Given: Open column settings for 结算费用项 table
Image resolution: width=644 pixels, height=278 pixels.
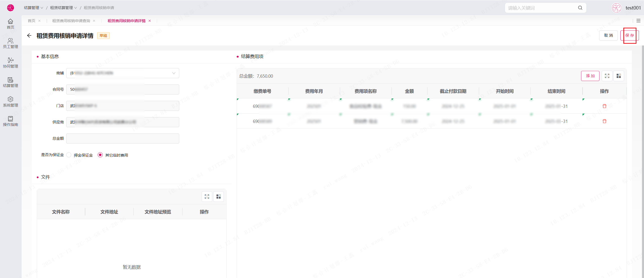Looking at the screenshot, I should tap(619, 76).
